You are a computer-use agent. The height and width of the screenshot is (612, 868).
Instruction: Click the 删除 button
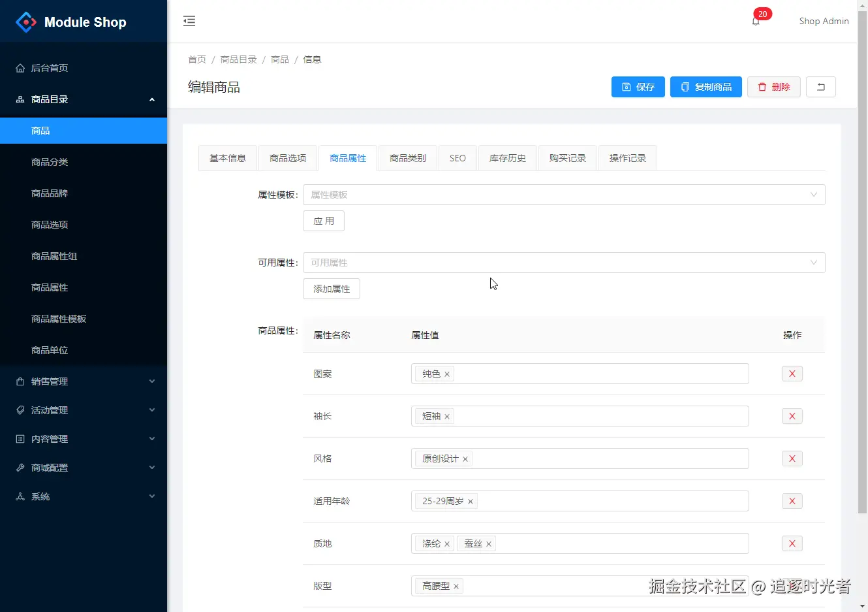click(x=774, y=87)
